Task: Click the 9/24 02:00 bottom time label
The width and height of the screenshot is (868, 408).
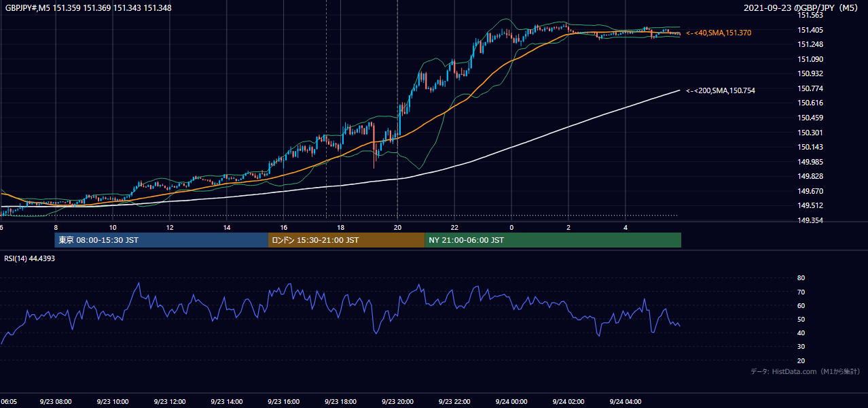Action: pyautogui.click(x=568, y=402)
